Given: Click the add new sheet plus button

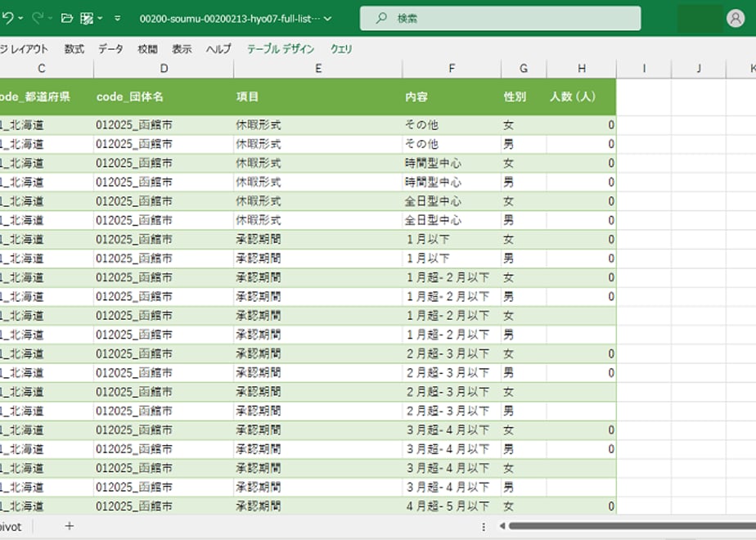Looking at the screenshot, I should pyautogui.click(x=70, y=526).
